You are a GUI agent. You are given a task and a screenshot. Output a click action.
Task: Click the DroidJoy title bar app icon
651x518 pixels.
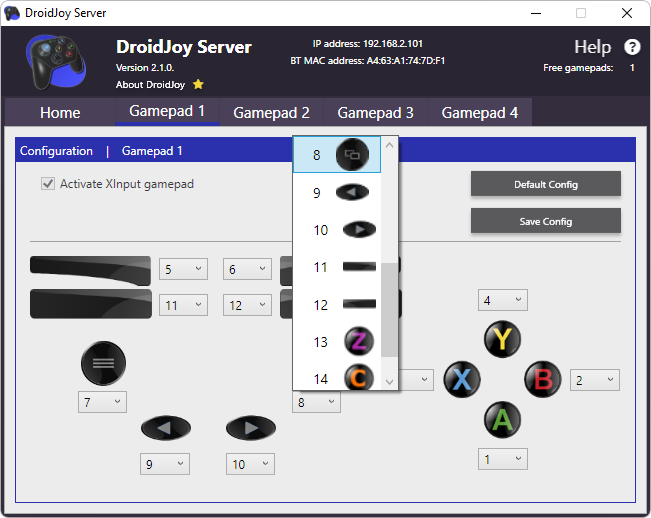[x=12, y=13]
